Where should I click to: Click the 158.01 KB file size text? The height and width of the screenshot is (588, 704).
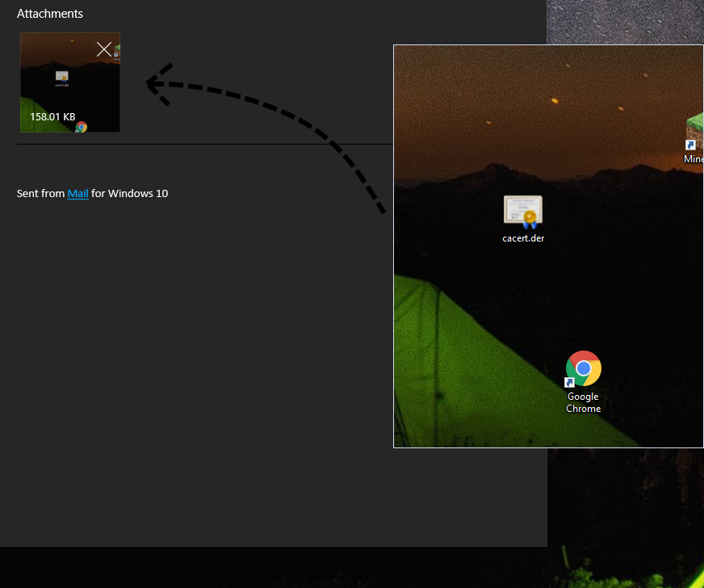[52, 117]
